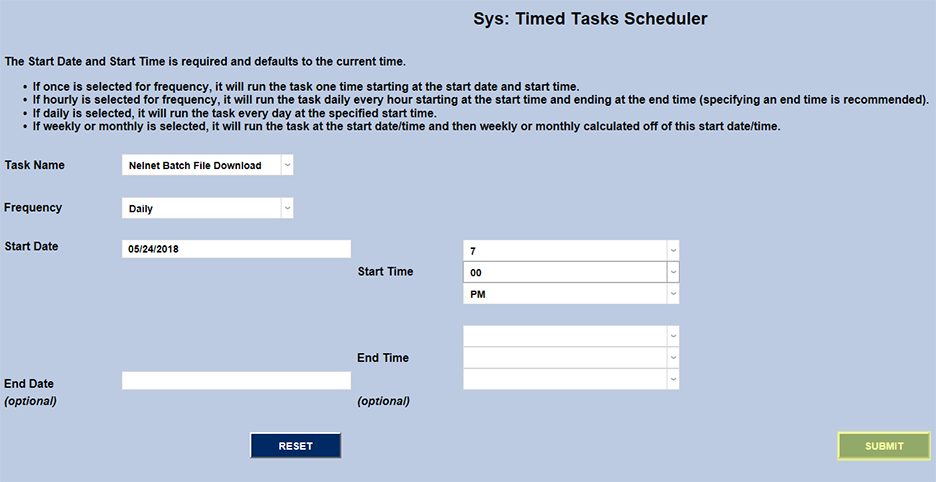Open the Task Name dropdown
Viewport: 936px width, 482px height.
207,165
